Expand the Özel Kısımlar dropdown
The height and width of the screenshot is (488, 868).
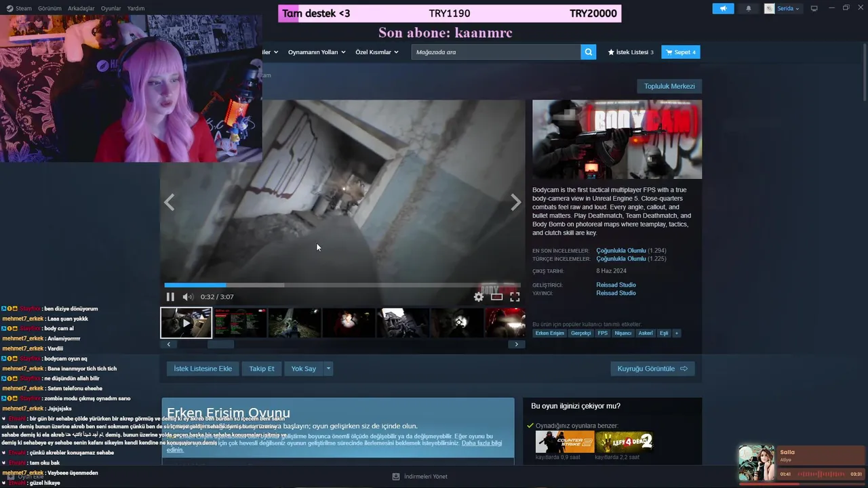coord(376,52)
